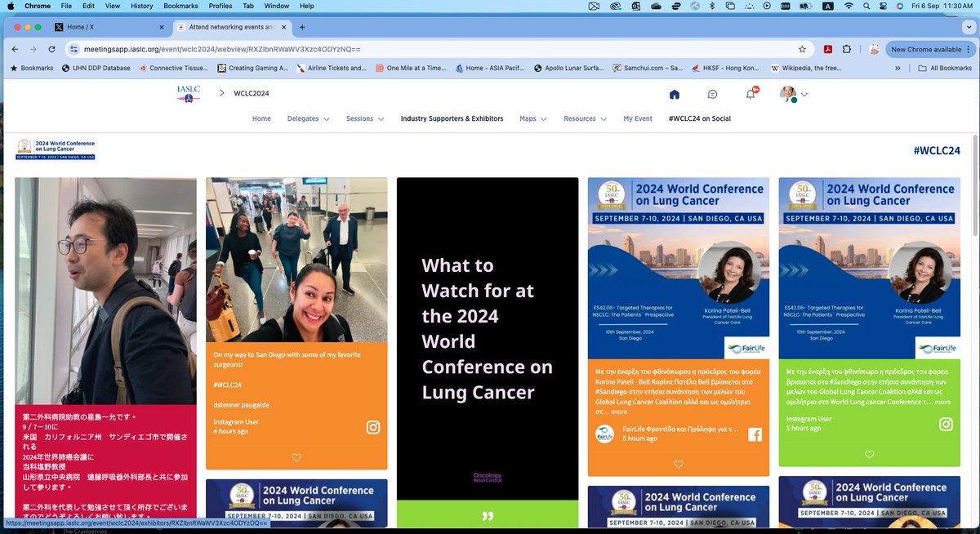The height and width of the screenshot is (534, 980).
Task: View site information icon in address bar
Action: [x=73, y=49]
